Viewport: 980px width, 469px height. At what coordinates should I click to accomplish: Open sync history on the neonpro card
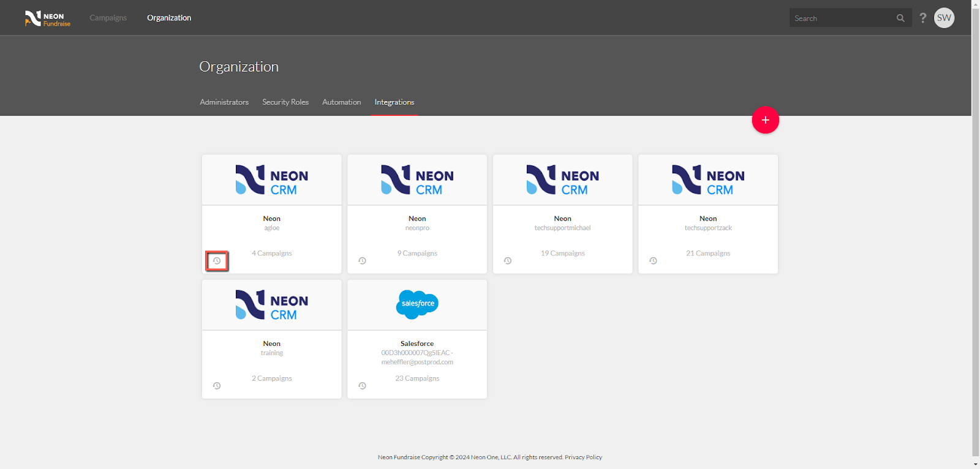[x=362, y=261]
